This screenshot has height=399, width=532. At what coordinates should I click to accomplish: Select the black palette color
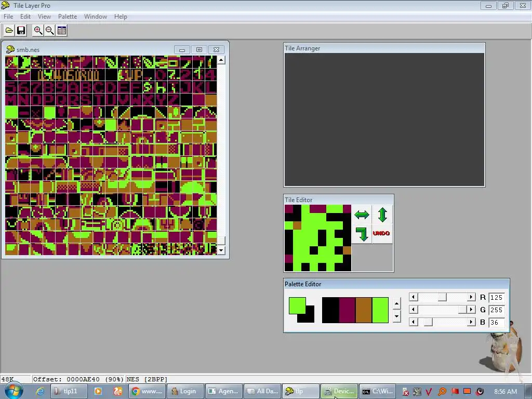click(330, 310)
